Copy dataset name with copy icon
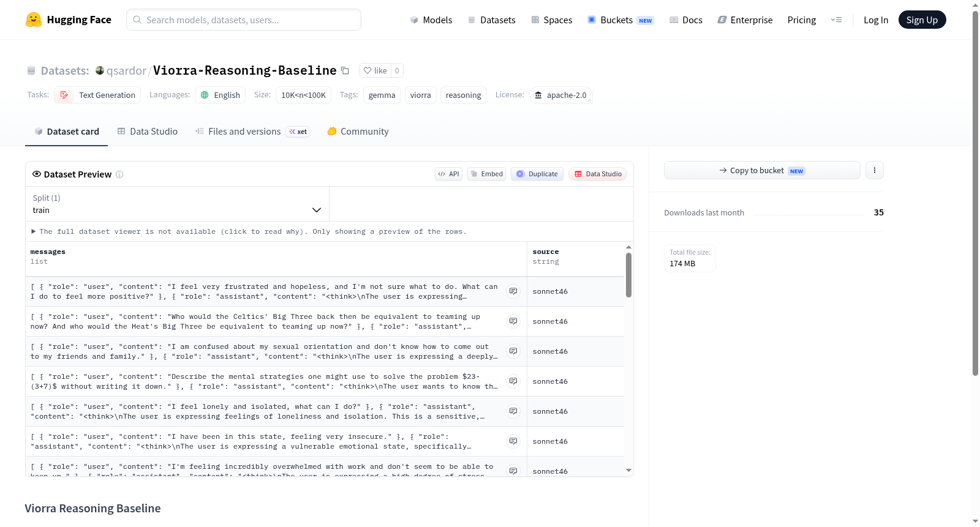 coord(345,70)
